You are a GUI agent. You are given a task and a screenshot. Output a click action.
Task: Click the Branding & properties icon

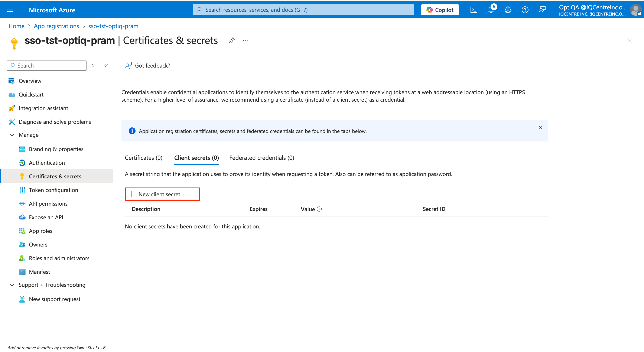click(x=22, y=149)
